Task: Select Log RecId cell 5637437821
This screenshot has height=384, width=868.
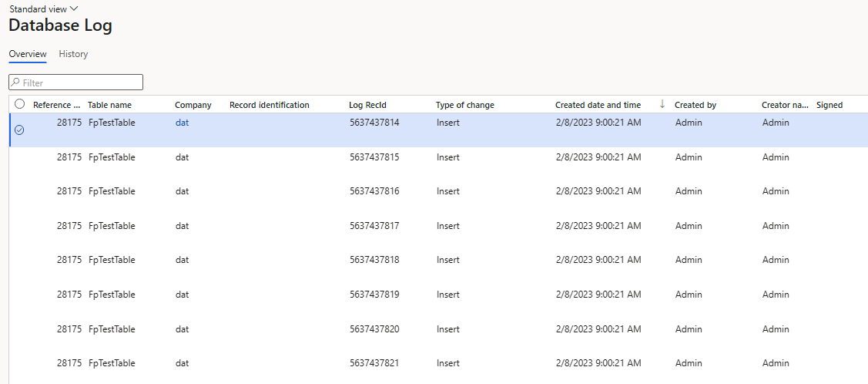Action: point(374,363)
